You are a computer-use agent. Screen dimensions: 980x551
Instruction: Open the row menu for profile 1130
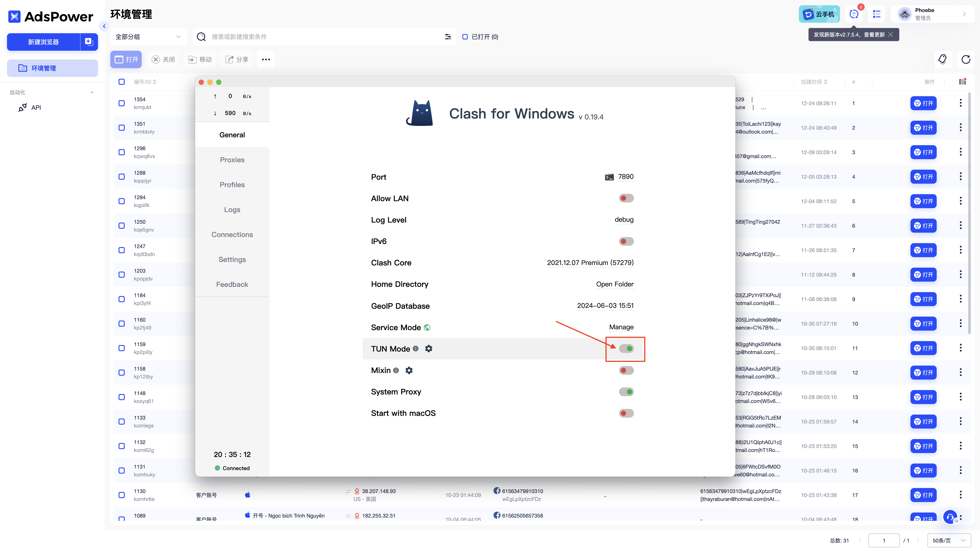click(960, 495)
